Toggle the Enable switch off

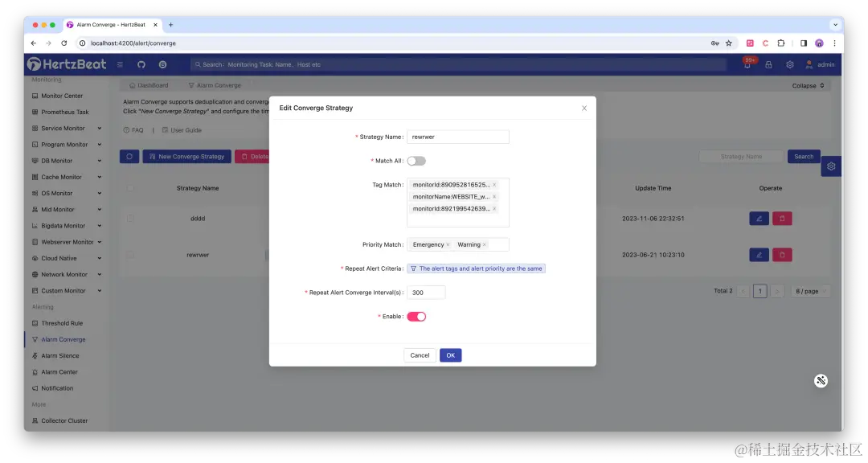click(x=416, y=316)
